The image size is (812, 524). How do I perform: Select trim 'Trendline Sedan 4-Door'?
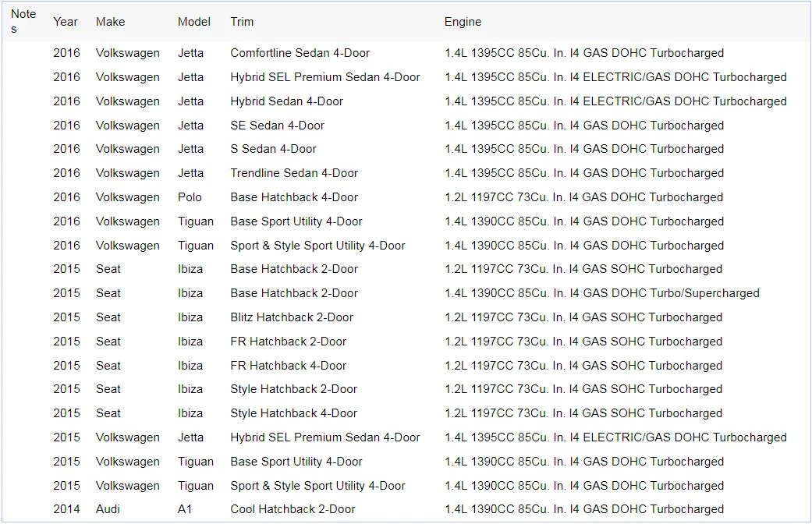click(294, 173)
